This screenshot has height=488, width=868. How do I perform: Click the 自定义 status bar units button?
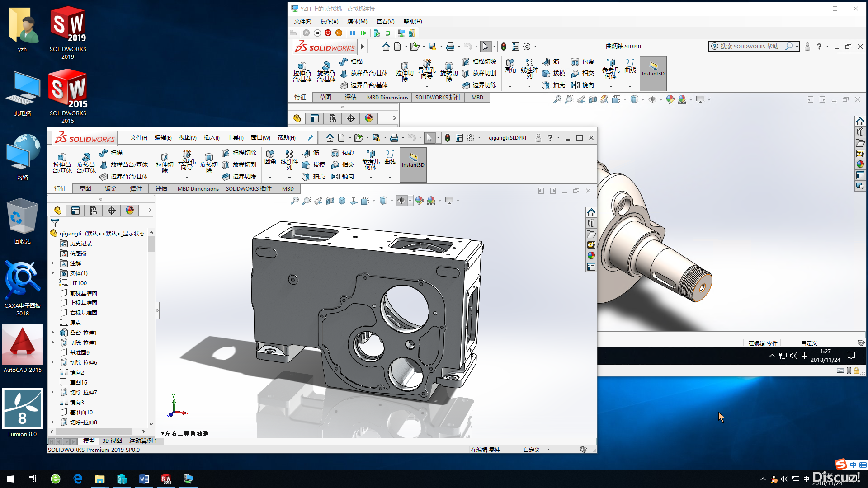(x=532, y=450)
